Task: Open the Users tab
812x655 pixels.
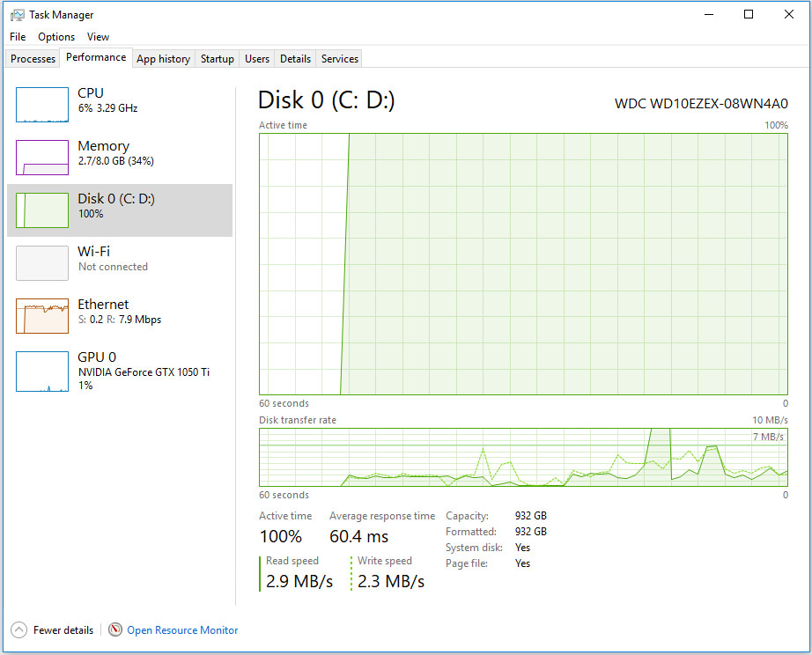Action: pos(257,59)
